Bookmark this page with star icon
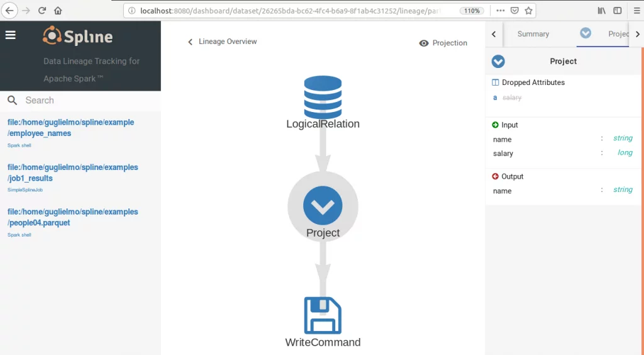This screenshot has height=355, width=644. 528,11
